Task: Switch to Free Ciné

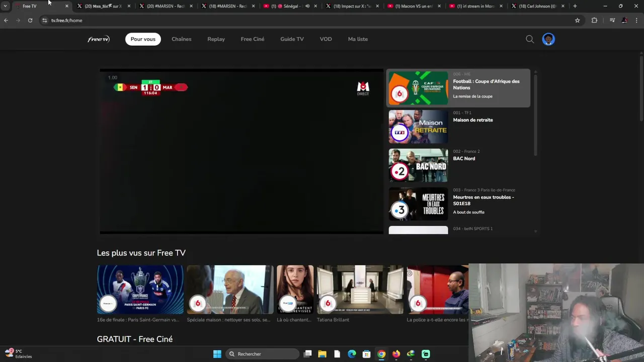Action: [x=253, y=39]
